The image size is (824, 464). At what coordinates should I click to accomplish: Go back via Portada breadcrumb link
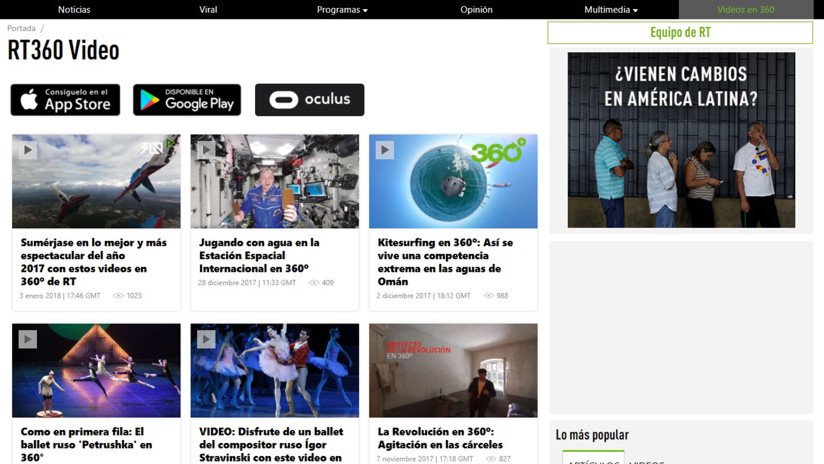click(x=21, y=29)
